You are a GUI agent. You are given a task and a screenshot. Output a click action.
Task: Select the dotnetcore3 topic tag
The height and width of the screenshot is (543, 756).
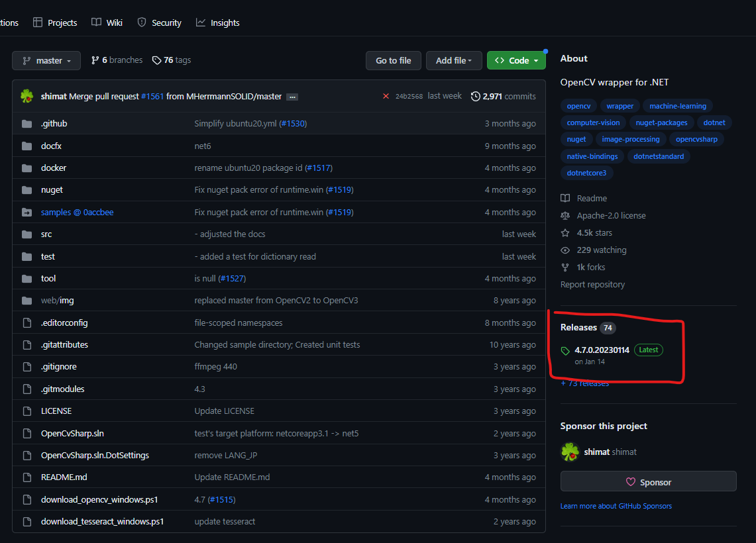coord(587,173)
